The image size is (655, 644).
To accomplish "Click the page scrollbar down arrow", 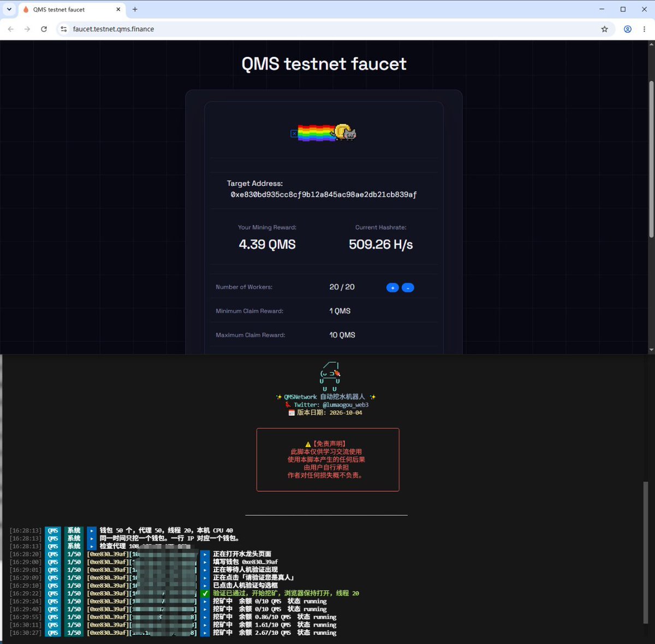I will [651, 350].
